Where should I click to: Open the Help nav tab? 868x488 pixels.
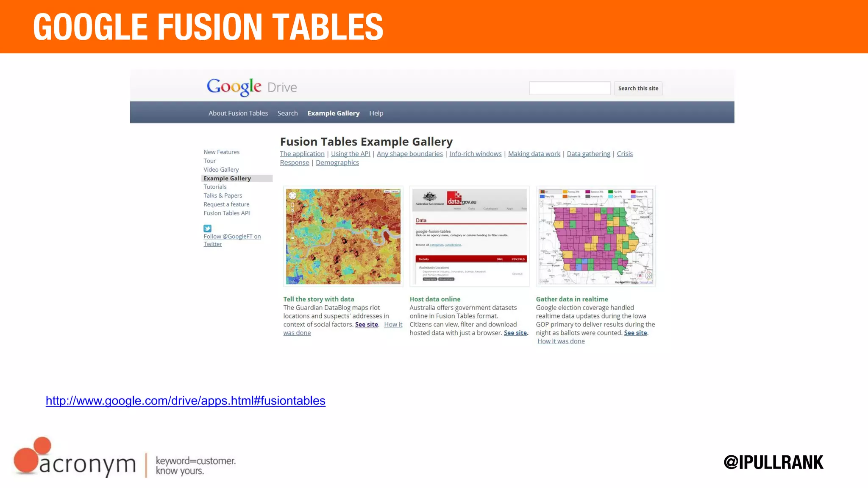(x=376, y=113)
